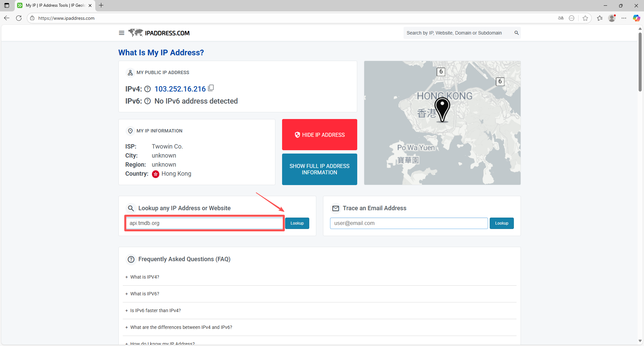The height and width of the screenshot is (346, 644).
Task: Open a new browser tab
Action: [x=101, y=5]
